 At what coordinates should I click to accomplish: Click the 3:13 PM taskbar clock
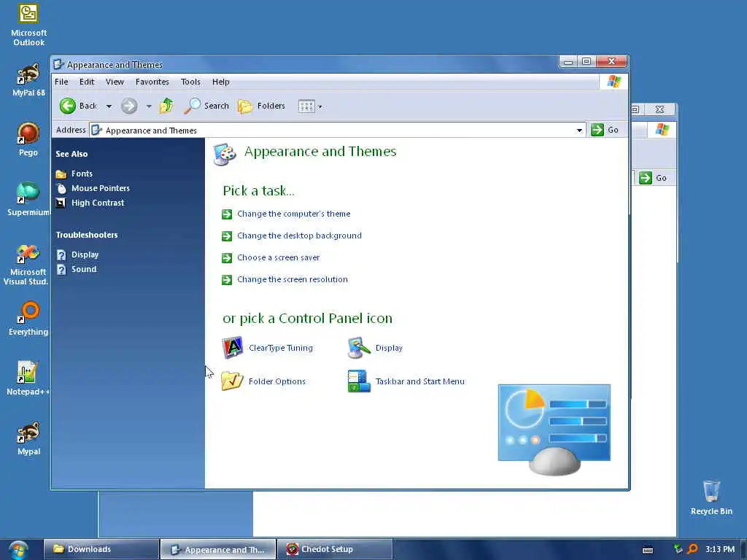point(720,549)
